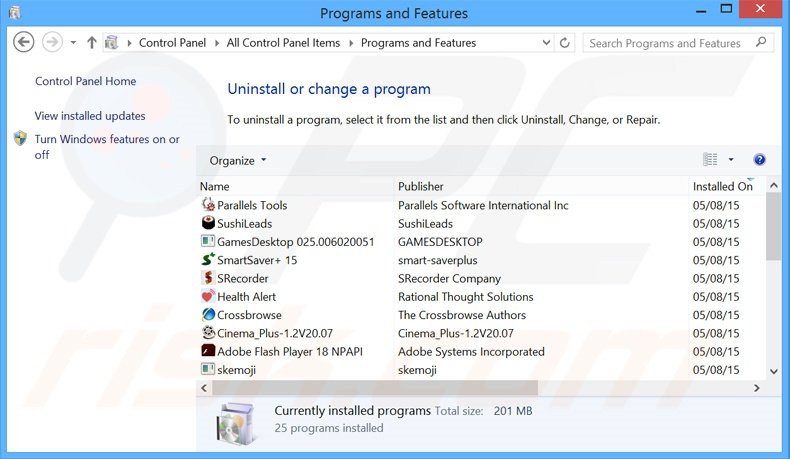
Task: Expand the view options dropdown arrow
Action: 731,160
